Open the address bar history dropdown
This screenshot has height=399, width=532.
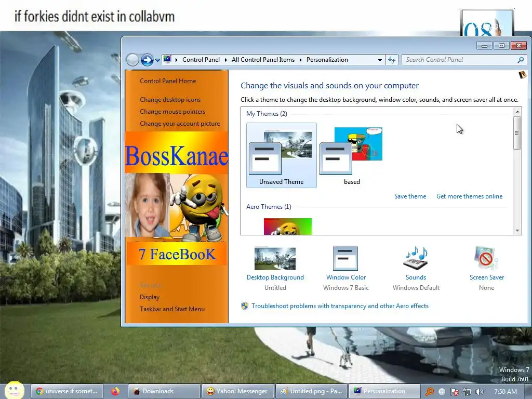(x=380, y=60)
